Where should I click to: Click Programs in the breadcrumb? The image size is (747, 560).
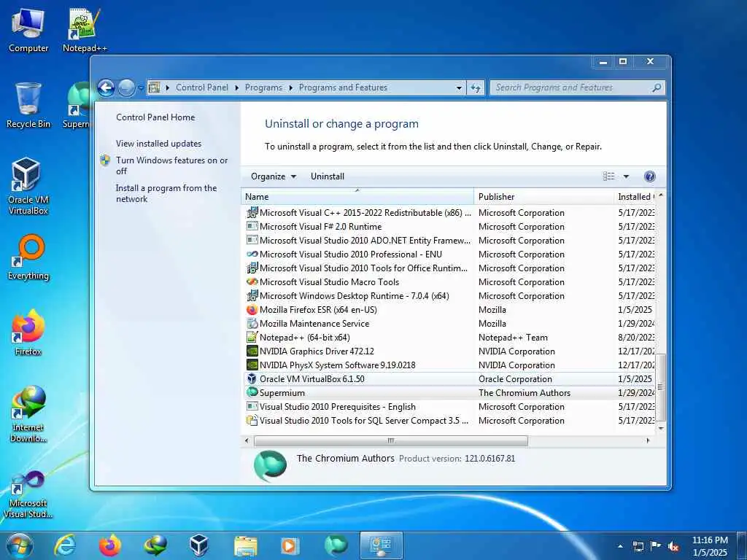(263, 87)
